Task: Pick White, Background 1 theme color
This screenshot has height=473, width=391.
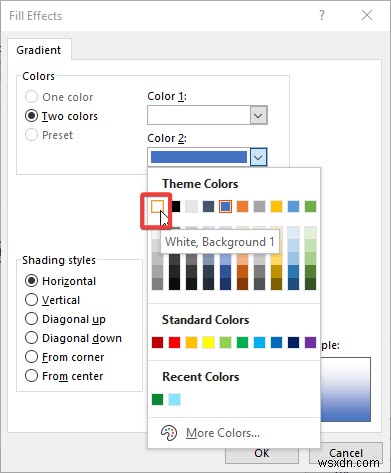Action: pyautogui.click(x=157, y=206)
